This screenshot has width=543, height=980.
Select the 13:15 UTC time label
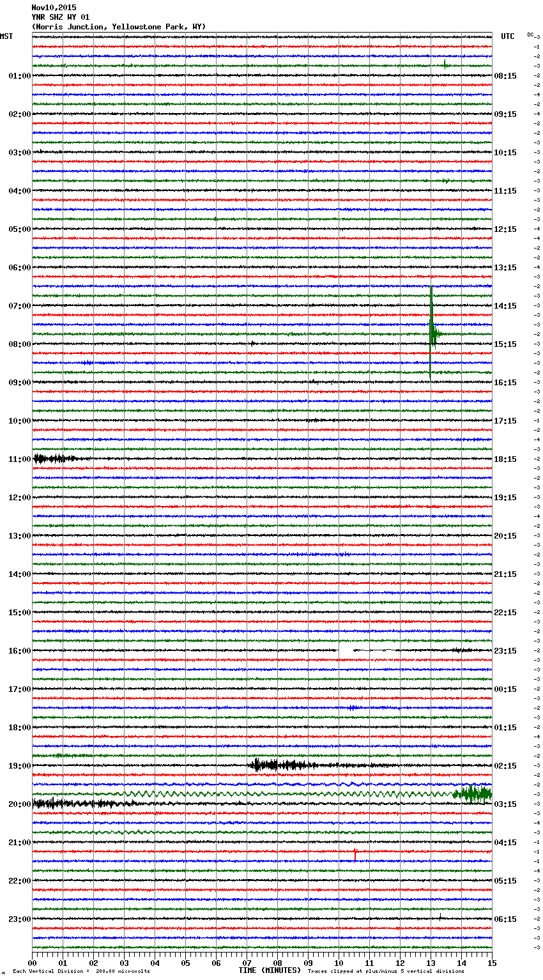[x=505, y=268]
